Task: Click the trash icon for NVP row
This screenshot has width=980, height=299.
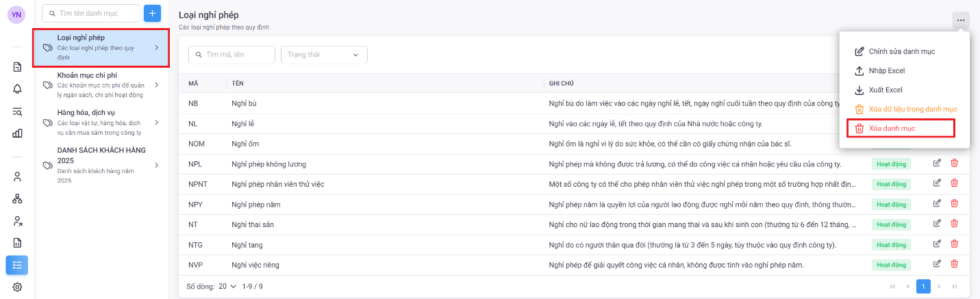Action: click(954, 264)
